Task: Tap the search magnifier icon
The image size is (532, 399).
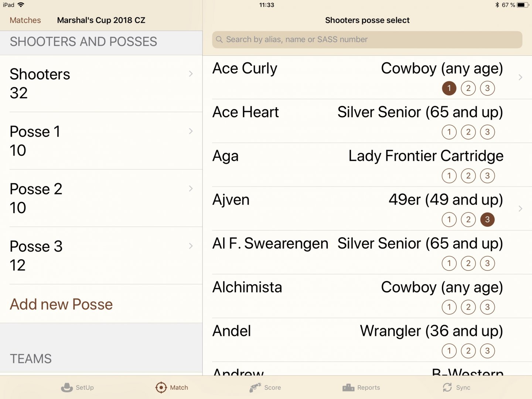Action: pos(219,40)
